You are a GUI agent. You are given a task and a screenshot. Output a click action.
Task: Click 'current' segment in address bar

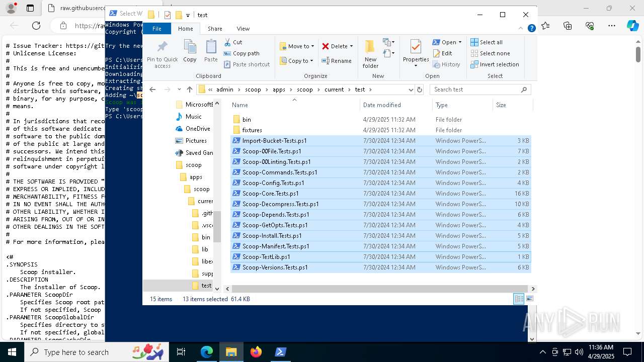point(334,89)
